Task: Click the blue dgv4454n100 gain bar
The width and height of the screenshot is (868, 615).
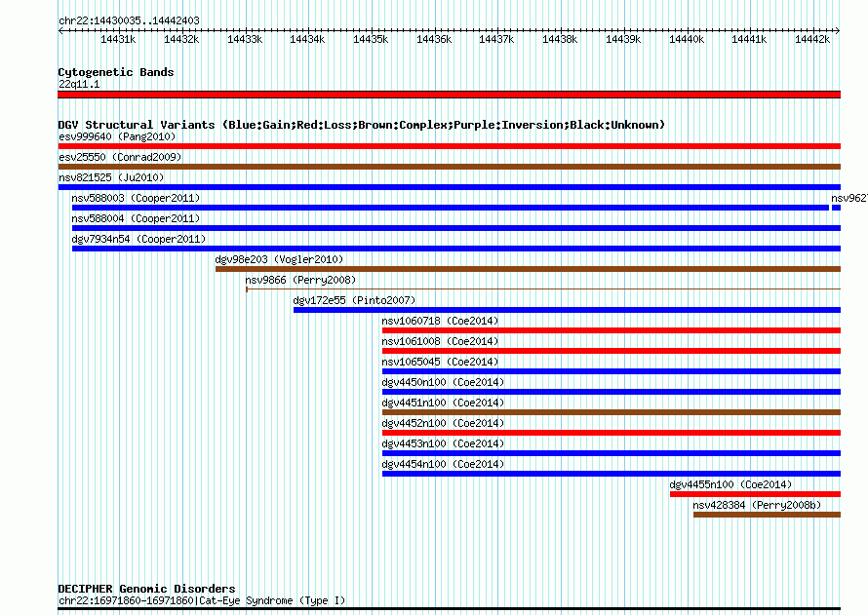Action: click(612, 474)
